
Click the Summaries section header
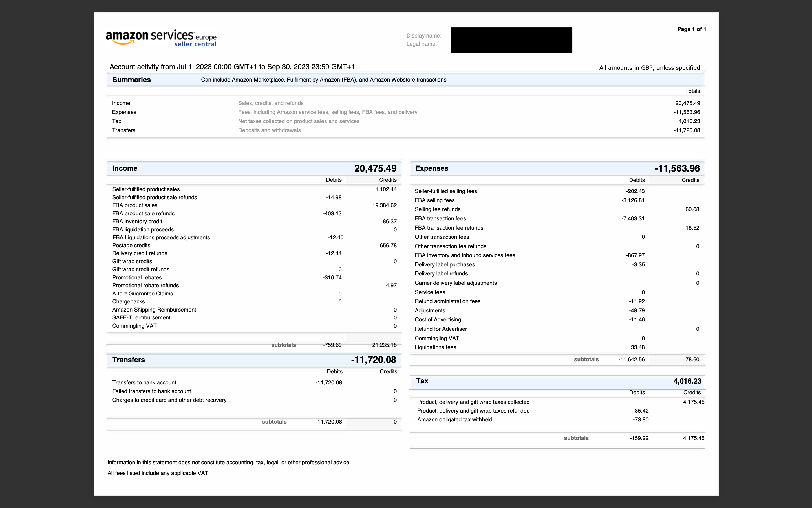point(405,80)
